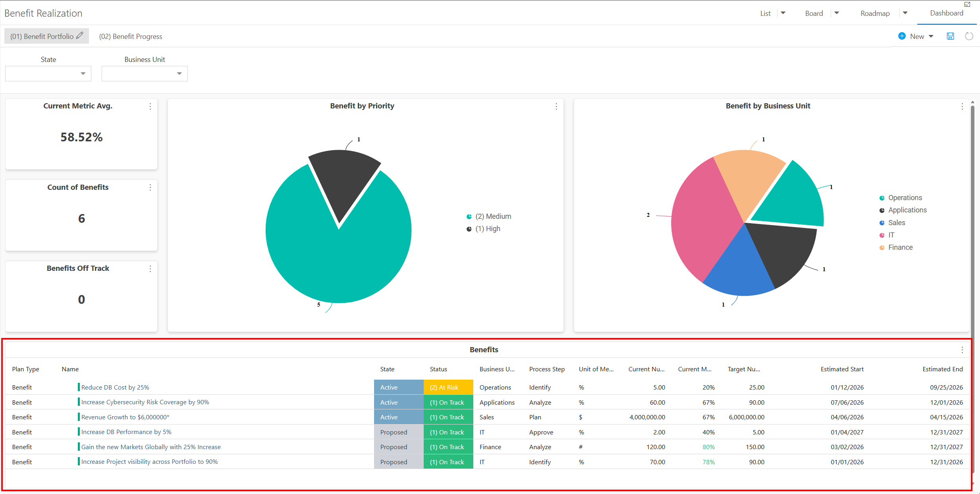Click the teal Medium slice in Priority pie
980x494 pixels.
(339, 262)
